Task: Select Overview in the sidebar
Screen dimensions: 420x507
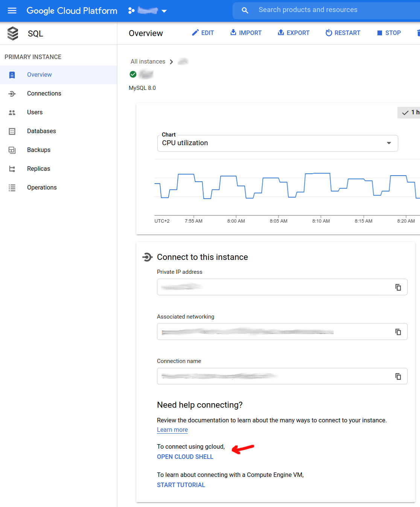Action: pos(58,75)
